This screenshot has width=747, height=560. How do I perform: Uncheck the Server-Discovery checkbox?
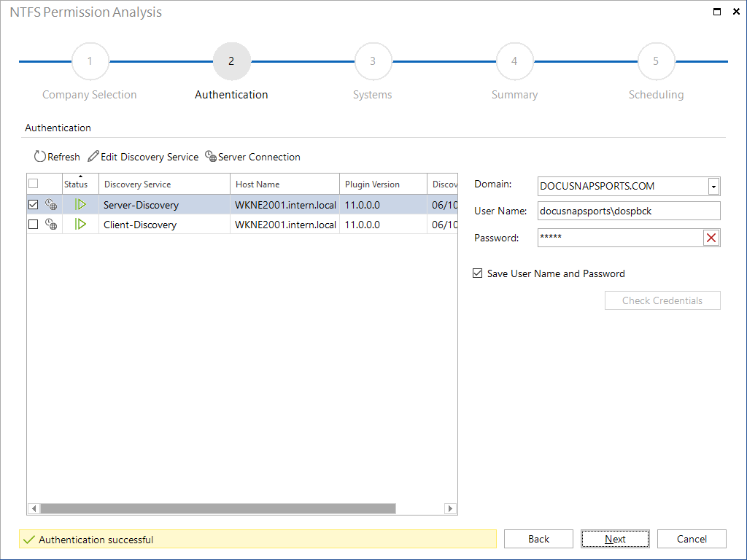click(x=34, y=205)
